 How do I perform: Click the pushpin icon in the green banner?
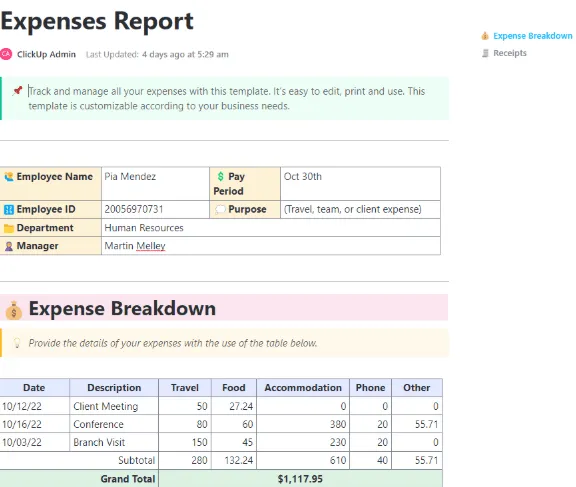pos(17,91)
